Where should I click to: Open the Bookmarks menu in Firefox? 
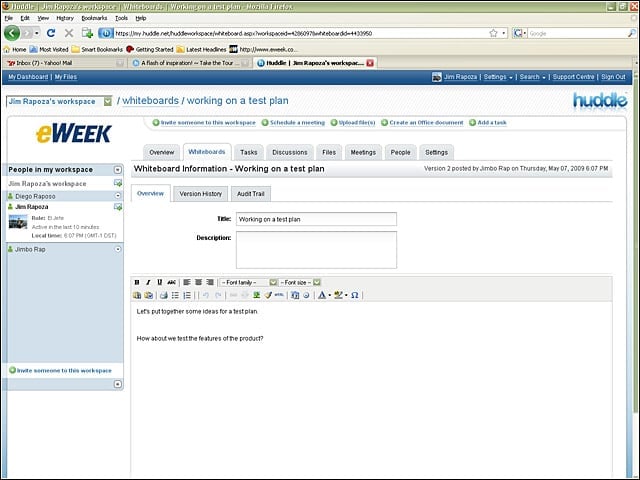pos(94,18)
